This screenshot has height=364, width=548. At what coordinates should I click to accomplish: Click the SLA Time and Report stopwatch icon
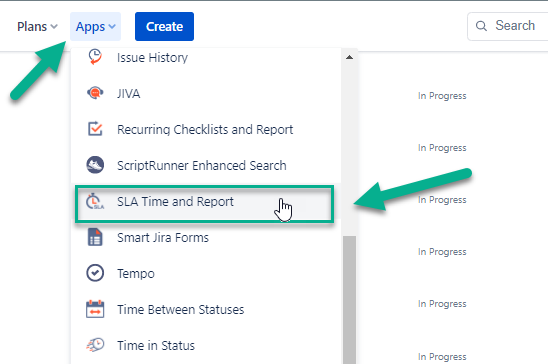point(95,202)
